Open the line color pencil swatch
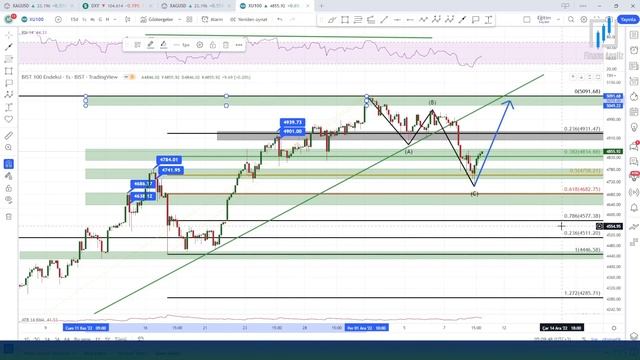The width and height of the screenshot is (640, 360). tap(151, 45)
